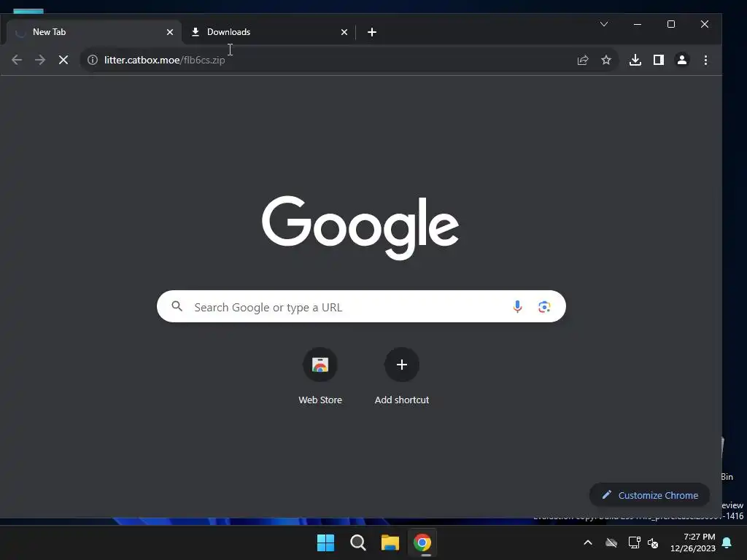Viewport: 747px width, 560px height.
Task: View site information icon in address bar
Action: [x=93, y=60]
